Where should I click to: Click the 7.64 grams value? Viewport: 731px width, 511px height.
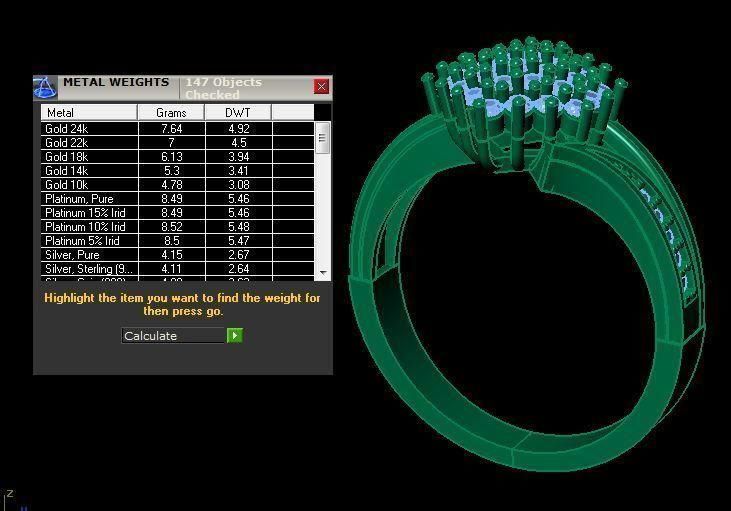coord(172,129)
